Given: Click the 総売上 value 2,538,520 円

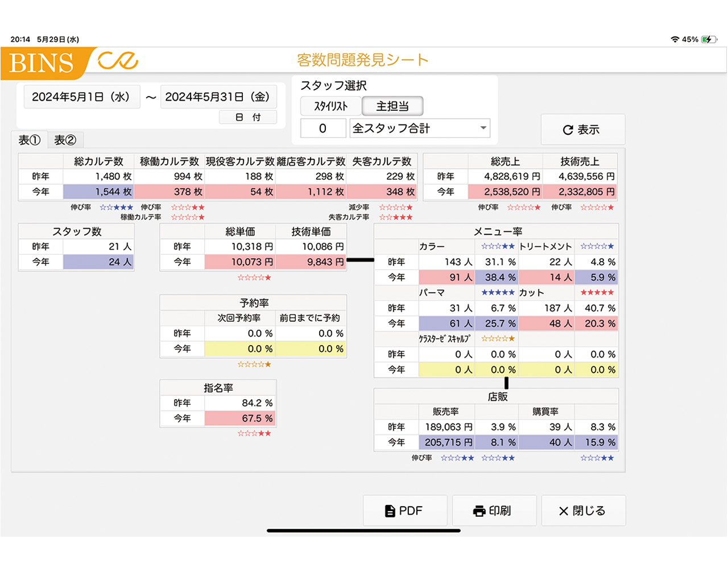Looking at the screenshot, I should click(505, 192).
